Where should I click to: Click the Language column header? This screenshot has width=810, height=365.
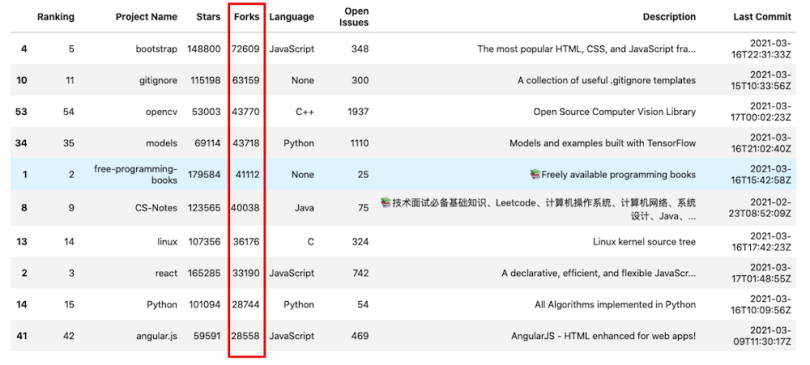pyautogui.click(x=291, y=17)
